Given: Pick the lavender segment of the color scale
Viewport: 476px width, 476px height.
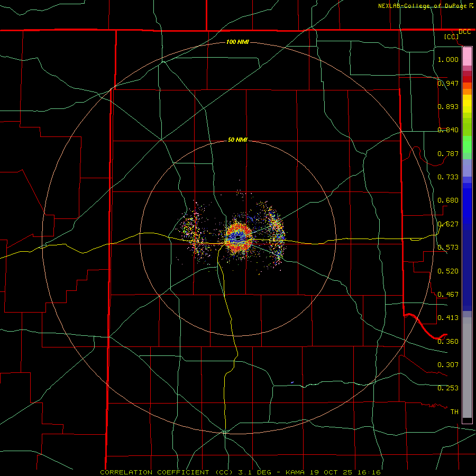Looking at the screenshot, I should point(467,168).
